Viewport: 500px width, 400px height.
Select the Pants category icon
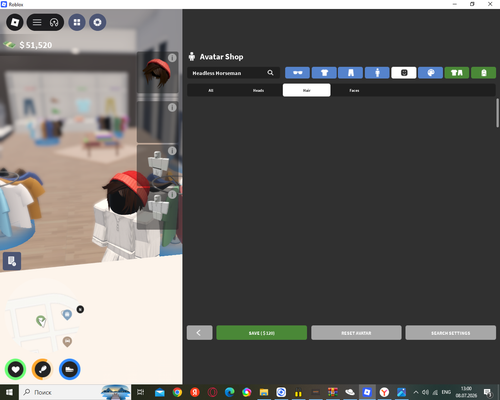pyautogui.click(x=351, y=73)
